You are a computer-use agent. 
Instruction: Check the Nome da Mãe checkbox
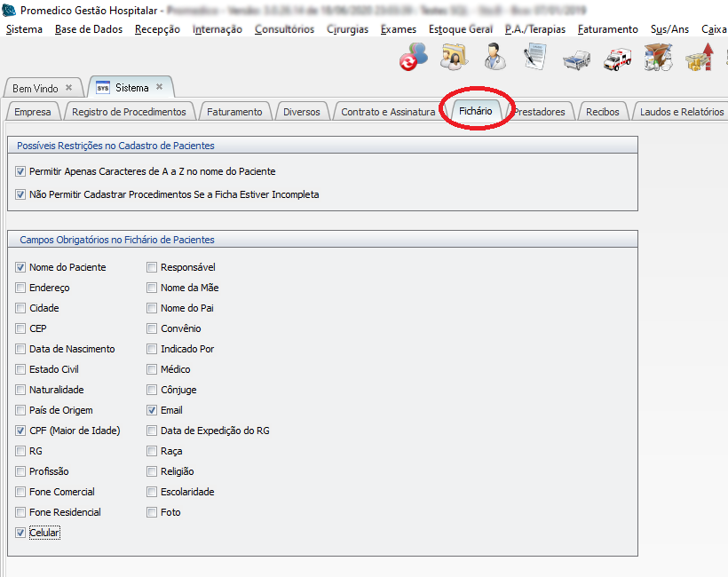click(x=152, y=288)
